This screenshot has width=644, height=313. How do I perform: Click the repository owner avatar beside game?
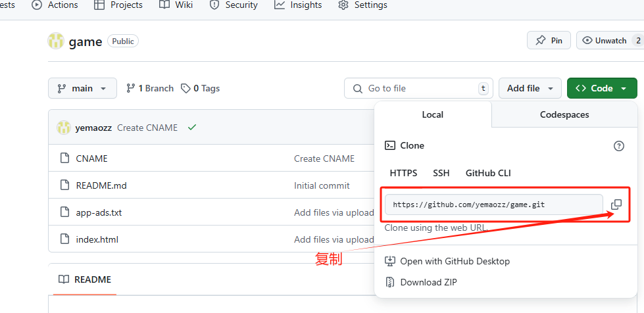pyautogui.click(x=55, y=41)
